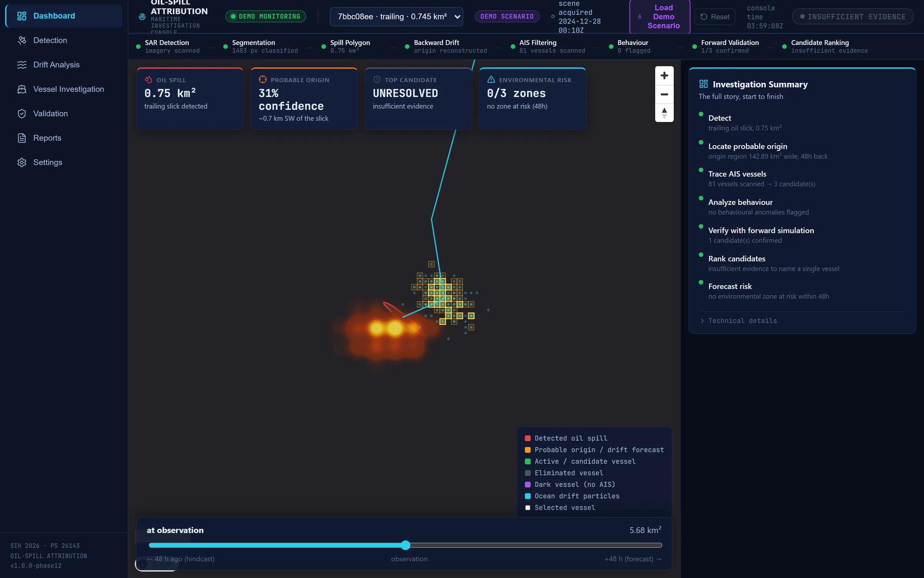Zoom out on the map

pyautogui.click(x=664, y=94)
